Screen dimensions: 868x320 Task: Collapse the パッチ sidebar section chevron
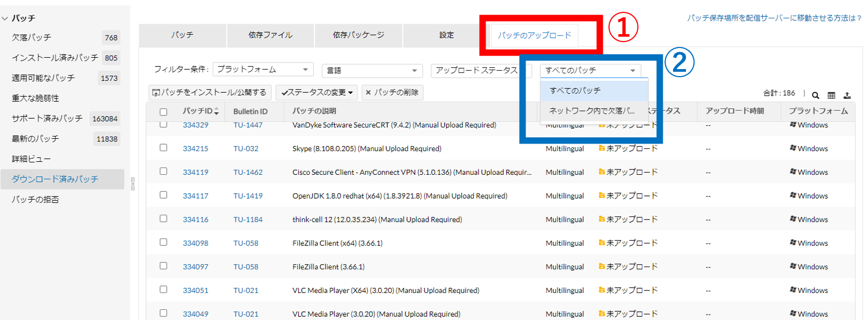point(5,18)
